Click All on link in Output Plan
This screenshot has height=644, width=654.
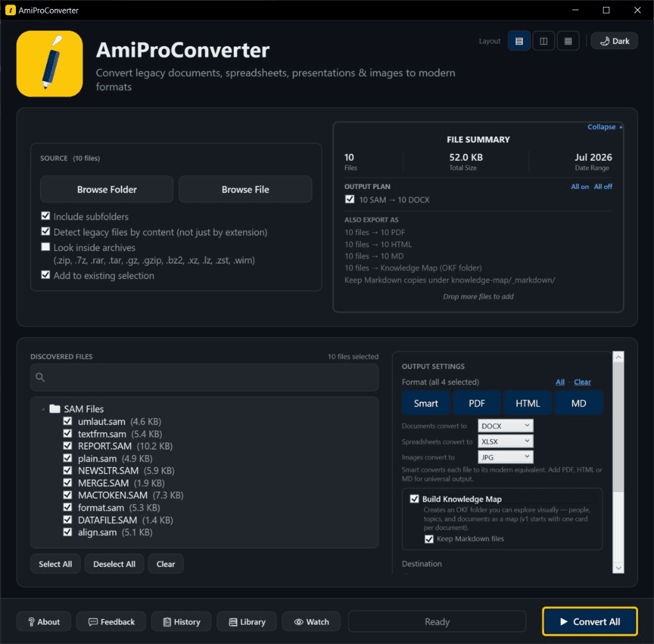click(x=580, y=186)
